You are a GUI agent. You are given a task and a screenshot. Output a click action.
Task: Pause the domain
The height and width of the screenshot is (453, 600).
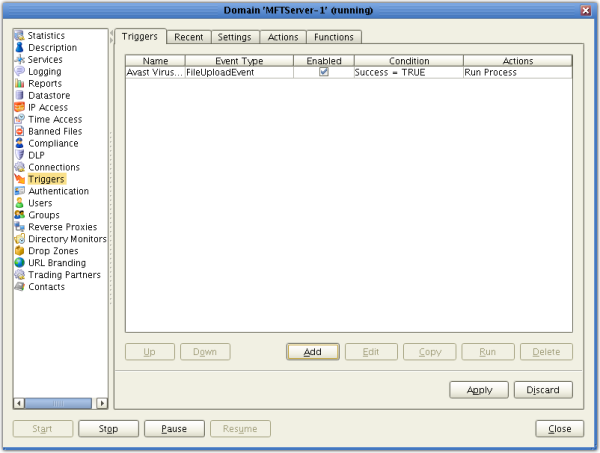coord(174,429)
